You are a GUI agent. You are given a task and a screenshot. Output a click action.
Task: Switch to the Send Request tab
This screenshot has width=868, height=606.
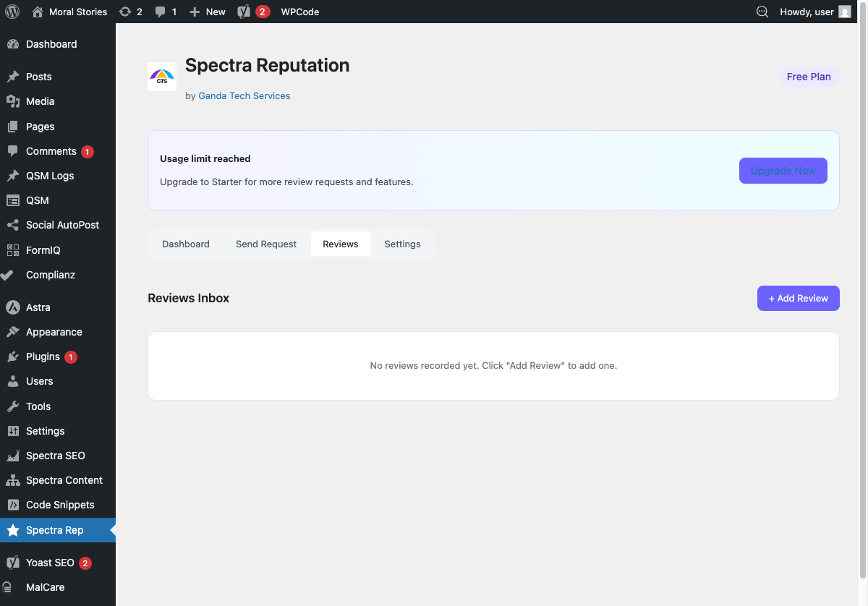coord(266,244)
